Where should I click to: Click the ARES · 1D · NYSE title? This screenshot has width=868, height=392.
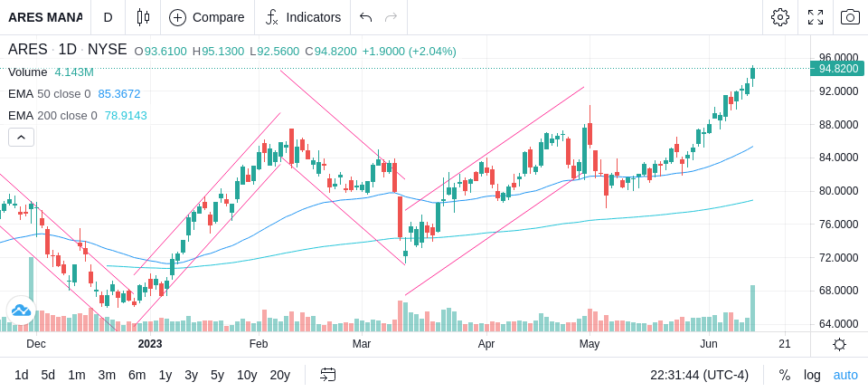point(68,50)
